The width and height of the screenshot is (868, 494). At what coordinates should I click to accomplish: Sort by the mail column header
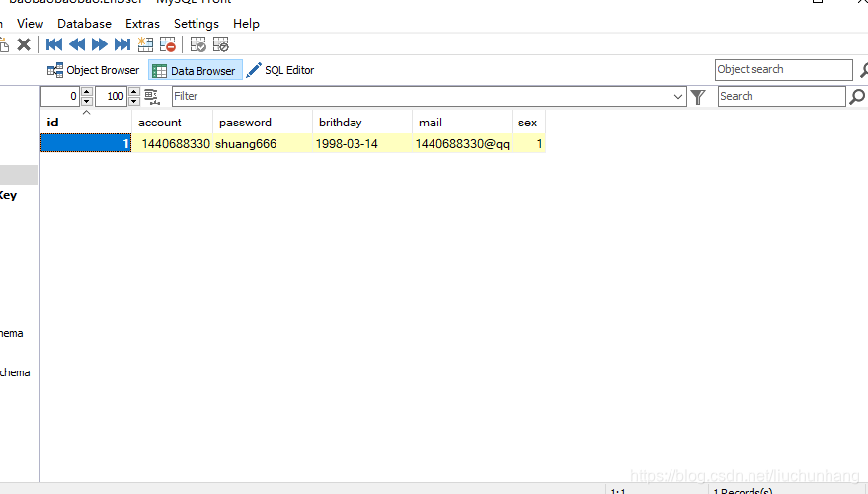(x=462, y=123)
